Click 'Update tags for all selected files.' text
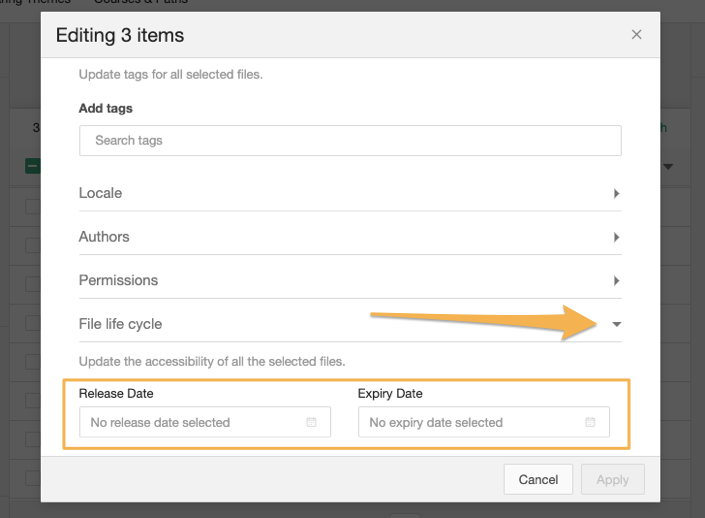The width and height of the screenshot is (705, 518). [x=170, y=74]
